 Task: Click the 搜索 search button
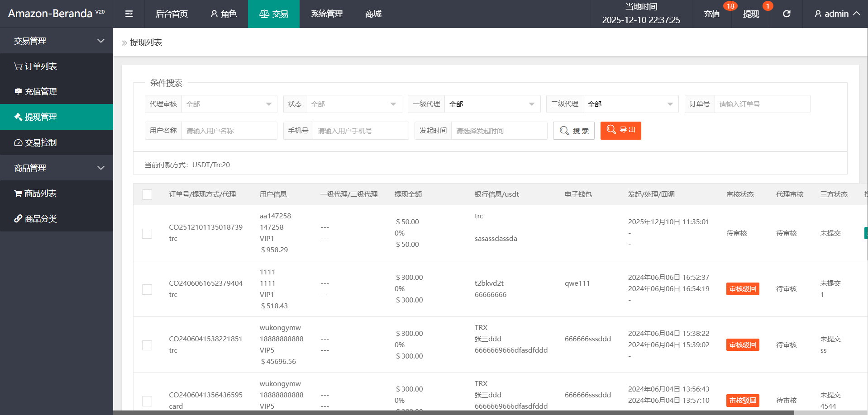pyautogui.click(x=573, y=131)
